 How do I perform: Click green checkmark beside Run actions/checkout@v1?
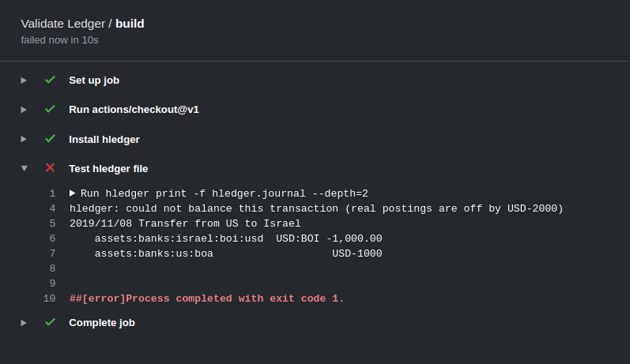pyautogui.click(x=51, y=109)
